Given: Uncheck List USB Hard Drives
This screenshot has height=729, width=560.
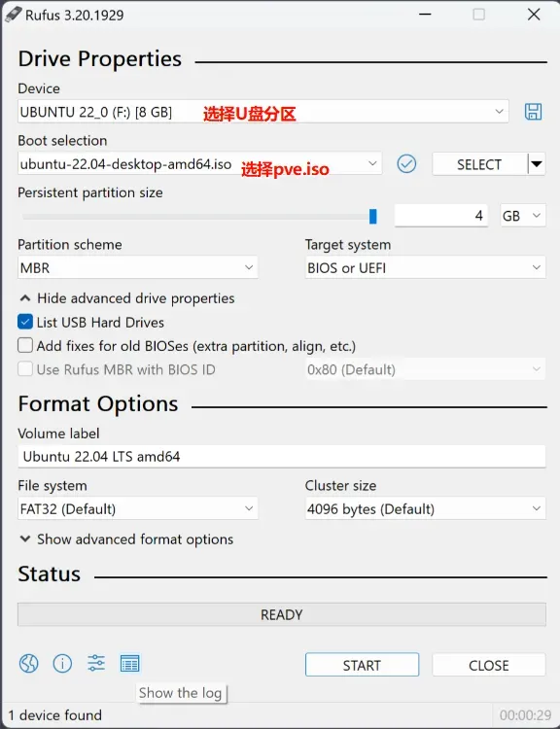Looking at the screenshot, I should (x=25, y=322).
